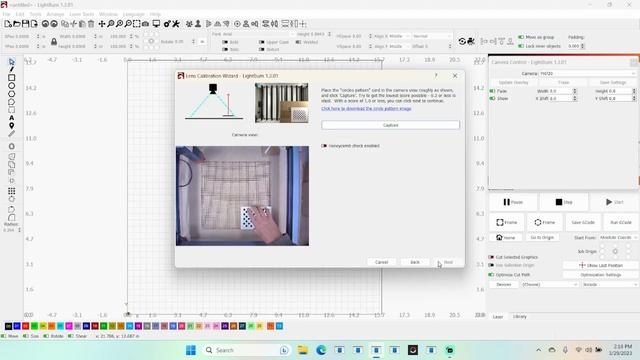
Task: Select the Ellipse tool
Action: point(11,86)
